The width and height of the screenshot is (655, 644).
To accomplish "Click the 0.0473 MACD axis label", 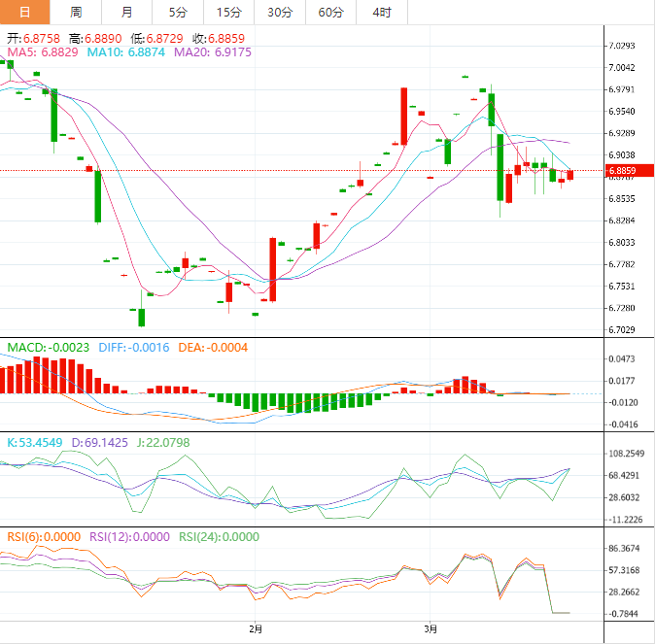I will point(622,359).
